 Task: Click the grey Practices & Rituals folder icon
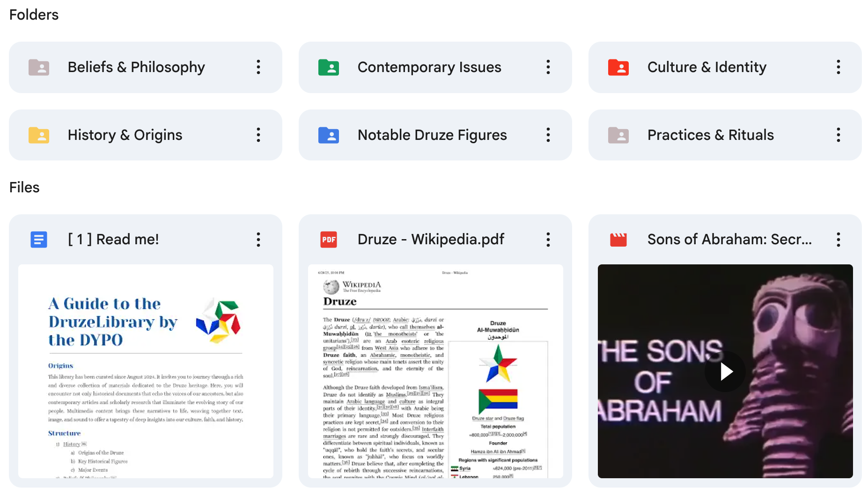click(x=618, y=135)
